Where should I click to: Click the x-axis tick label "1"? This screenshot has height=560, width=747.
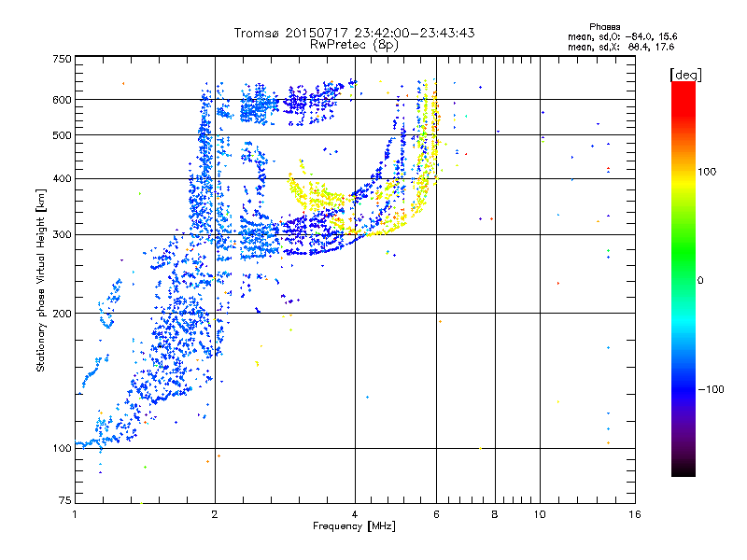coord(75,514)
